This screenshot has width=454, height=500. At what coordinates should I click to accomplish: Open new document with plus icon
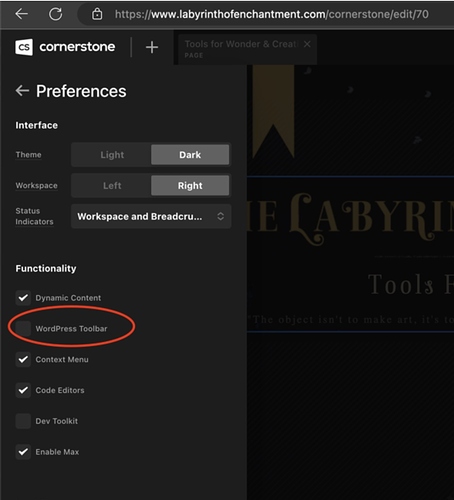coord(152,47)
